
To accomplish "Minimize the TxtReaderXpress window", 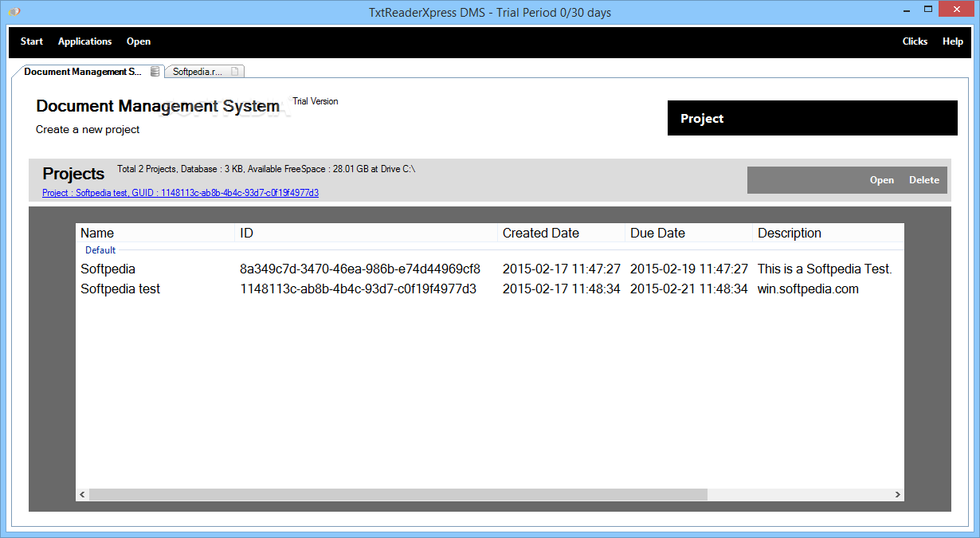I will (907, 11).
